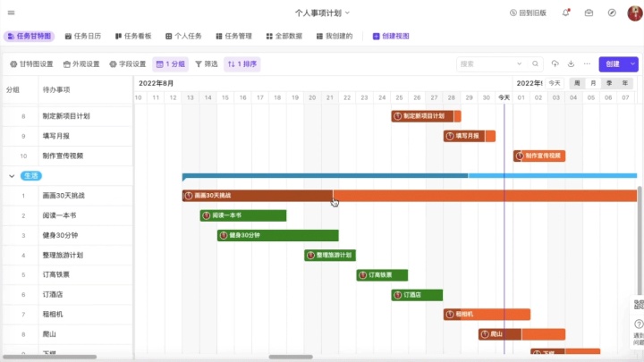Click the 制作宣传视频 gantt bar
This screenshot has width=644, height=362.
pos(539,156)
